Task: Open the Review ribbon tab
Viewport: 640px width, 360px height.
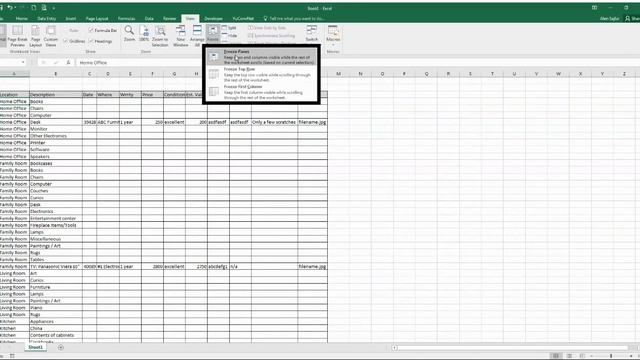Action: 169,18
